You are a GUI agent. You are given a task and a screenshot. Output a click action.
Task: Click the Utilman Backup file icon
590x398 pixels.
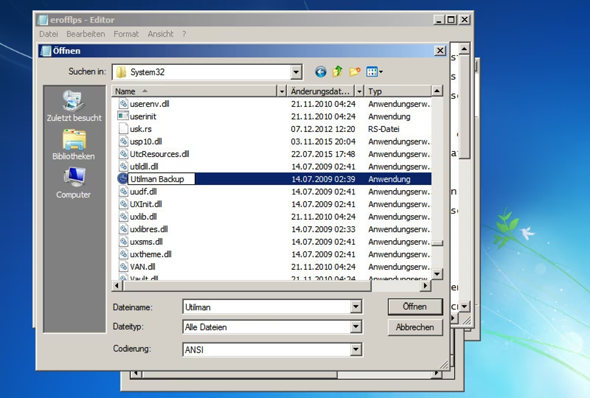click(x=122, y=179)
